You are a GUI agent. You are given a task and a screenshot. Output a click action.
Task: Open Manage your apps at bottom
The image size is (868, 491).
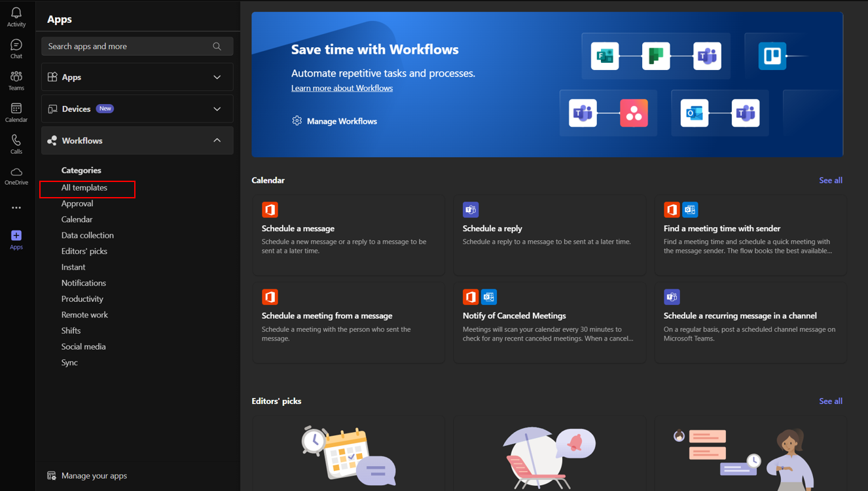[x=94, y=476]
